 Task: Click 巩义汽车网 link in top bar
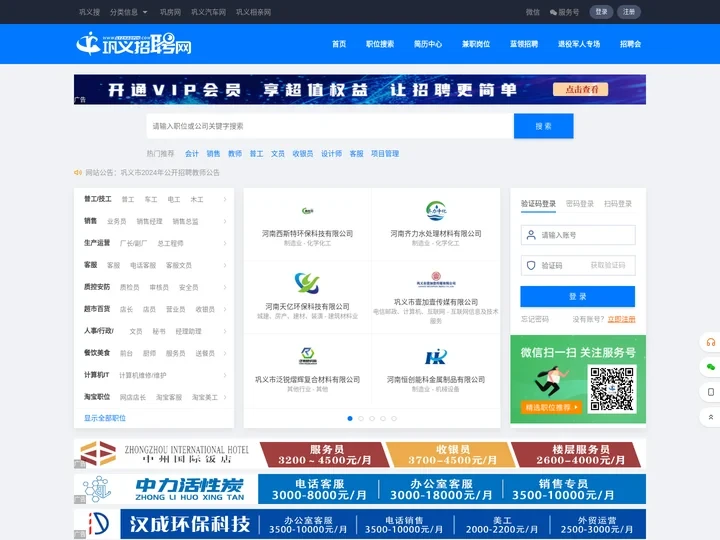click(208, 12)
